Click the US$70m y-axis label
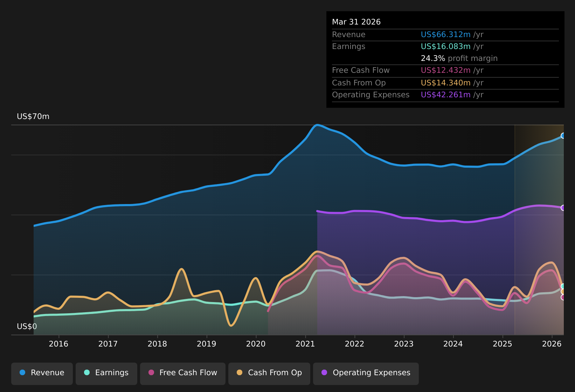 (33, 117)
